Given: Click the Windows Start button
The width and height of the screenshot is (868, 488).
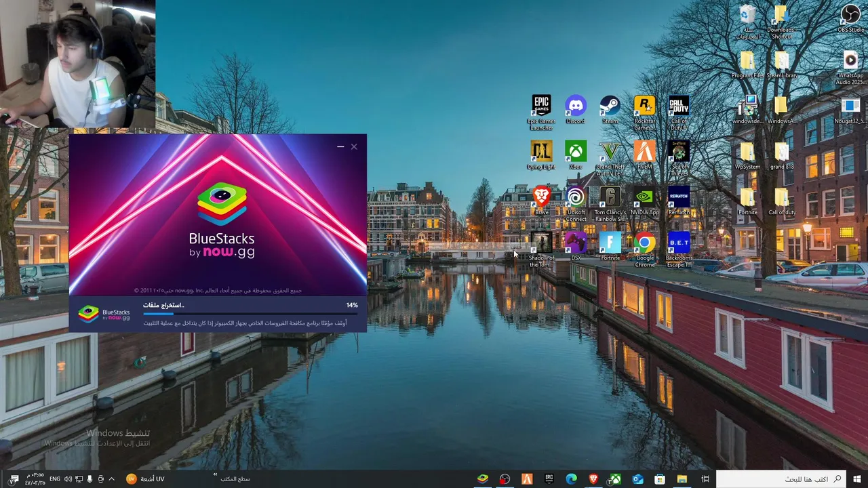Looking at the screenshot, I should click(857, 479).
